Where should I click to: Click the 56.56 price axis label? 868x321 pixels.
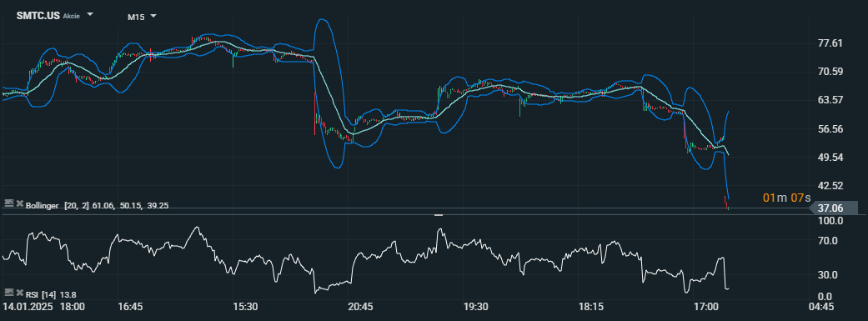[830, 129]
